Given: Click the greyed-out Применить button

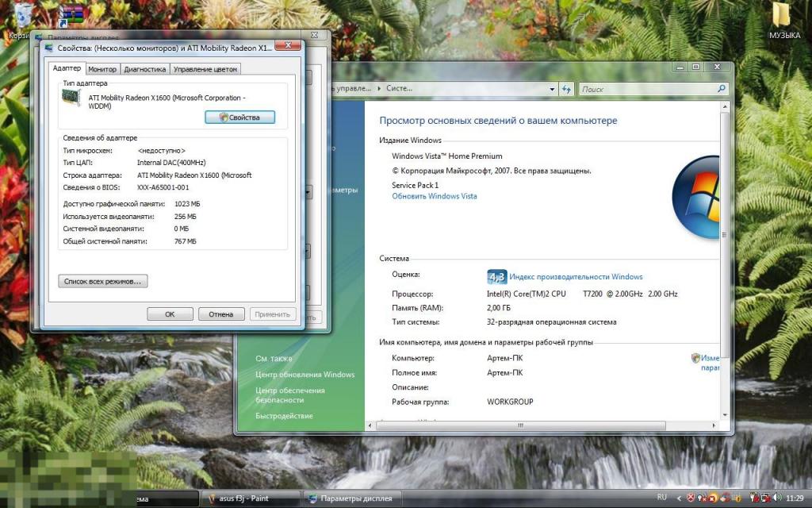Looking at the screenshot, I should (273, 314).
